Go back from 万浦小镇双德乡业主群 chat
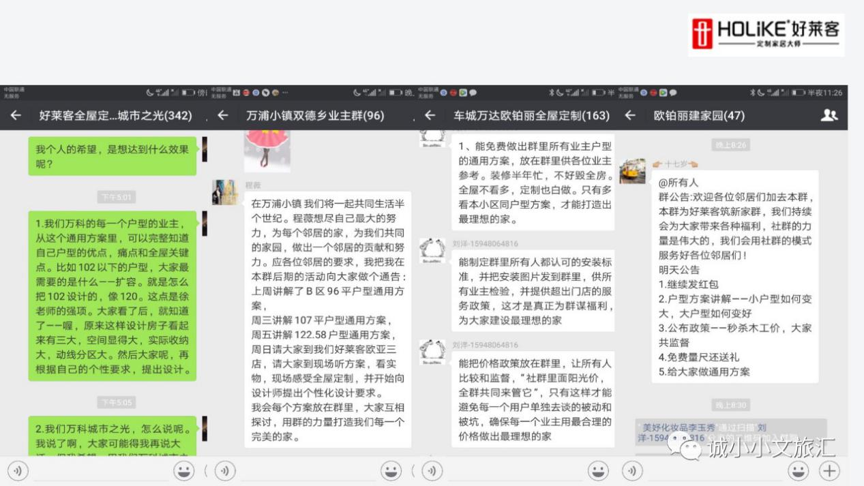Image resolution: width=864 pixels, height=486 pixels. pyautogui.click(x=223, y=115)
